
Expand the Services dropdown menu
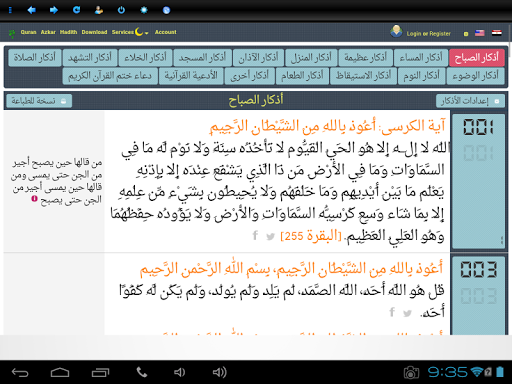point(130,32)
